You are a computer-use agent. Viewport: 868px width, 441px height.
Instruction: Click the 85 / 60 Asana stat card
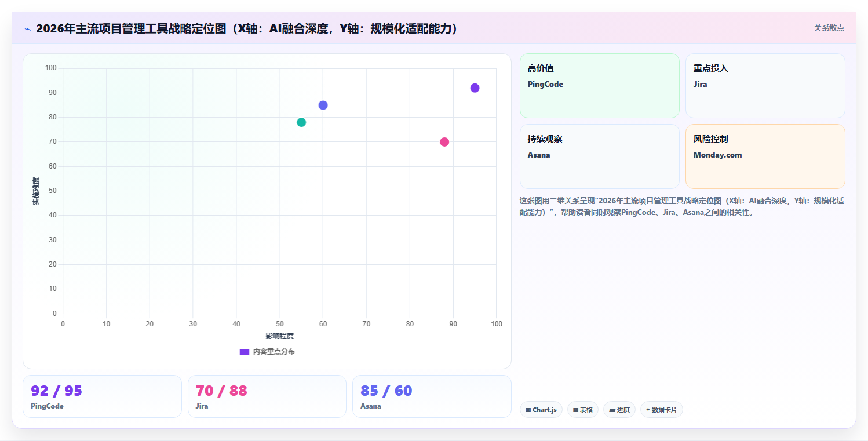(x=432, y=396)
